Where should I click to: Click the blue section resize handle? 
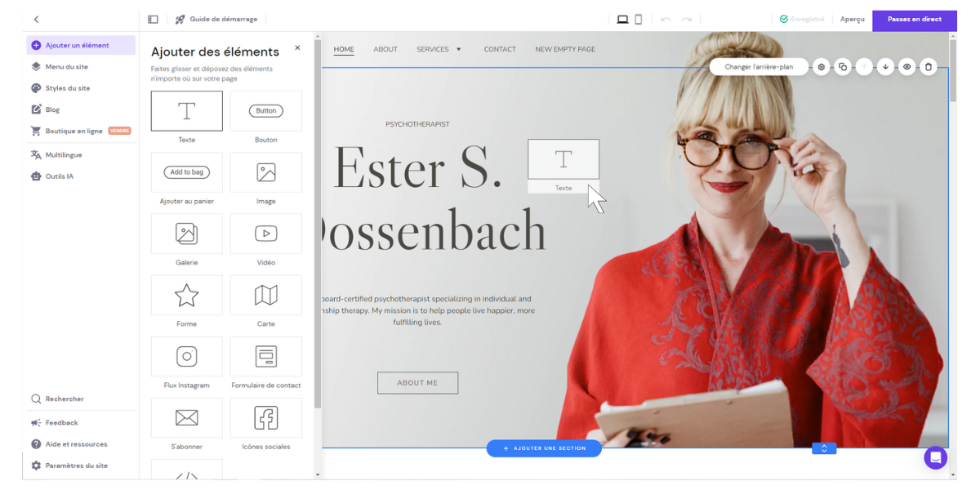point(824,448)
